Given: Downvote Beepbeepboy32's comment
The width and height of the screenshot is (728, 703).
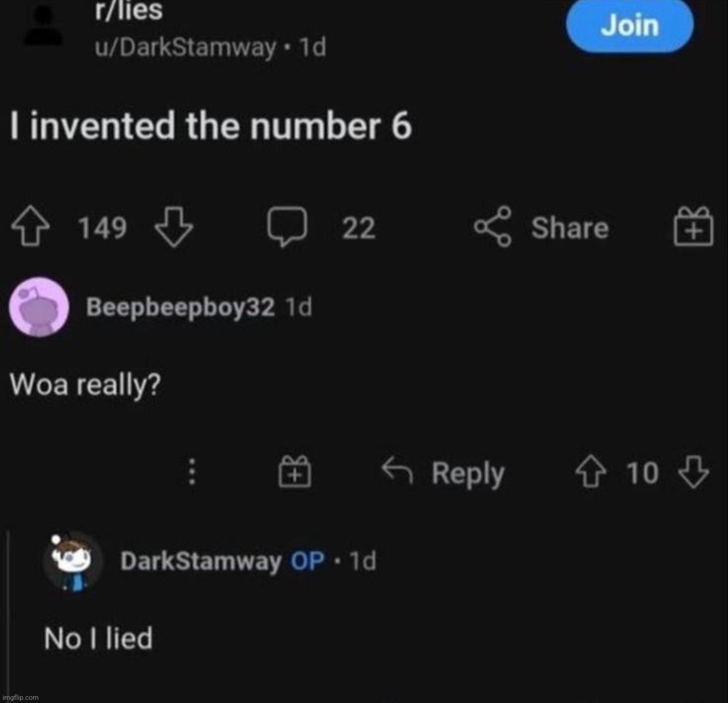Looking at the screenshot, I should click(692, 473).
